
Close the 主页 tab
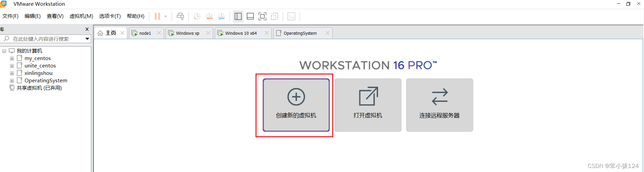point(123,33)
